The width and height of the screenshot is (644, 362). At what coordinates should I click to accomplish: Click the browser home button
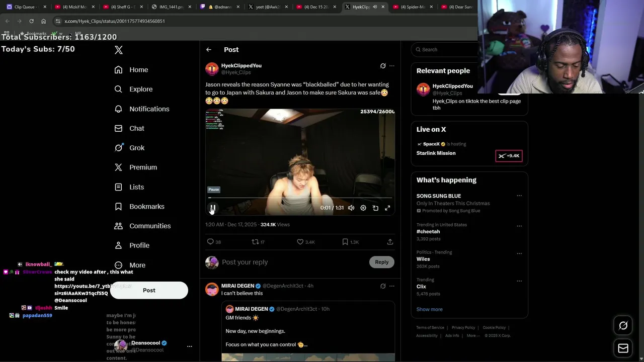click(x=43, y=21)
